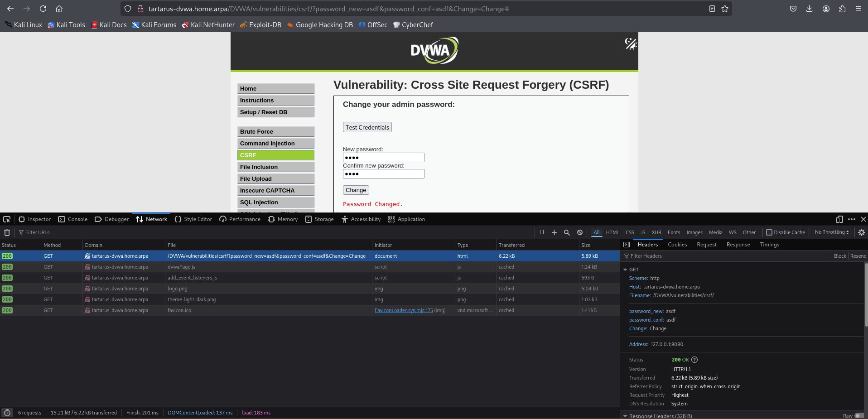Hide the request details pane
The height and width of the screenshot is (419, 868).
coord(627,245)
